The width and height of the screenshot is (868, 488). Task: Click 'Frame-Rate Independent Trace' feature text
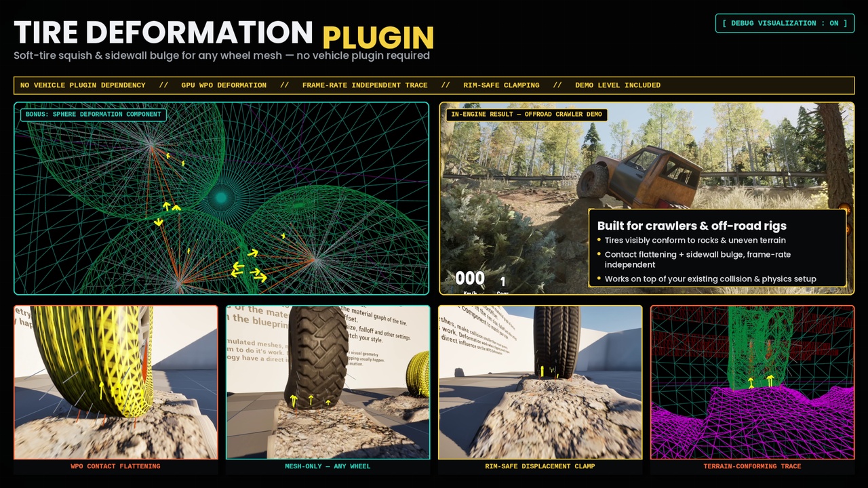point(365,85)
